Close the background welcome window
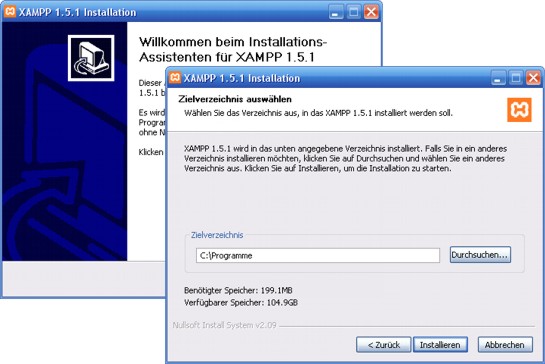The width and height of the screenshot is (545, 364). (x=371, y=12)
